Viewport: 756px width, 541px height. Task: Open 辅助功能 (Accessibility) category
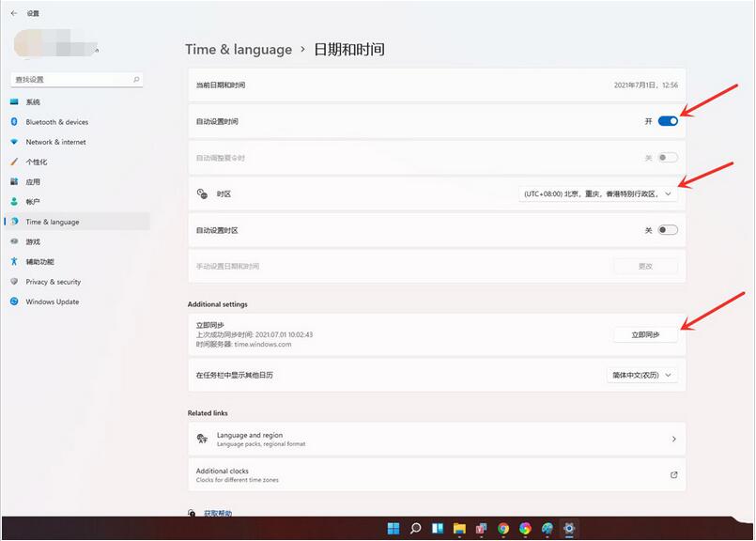[77, 261]
